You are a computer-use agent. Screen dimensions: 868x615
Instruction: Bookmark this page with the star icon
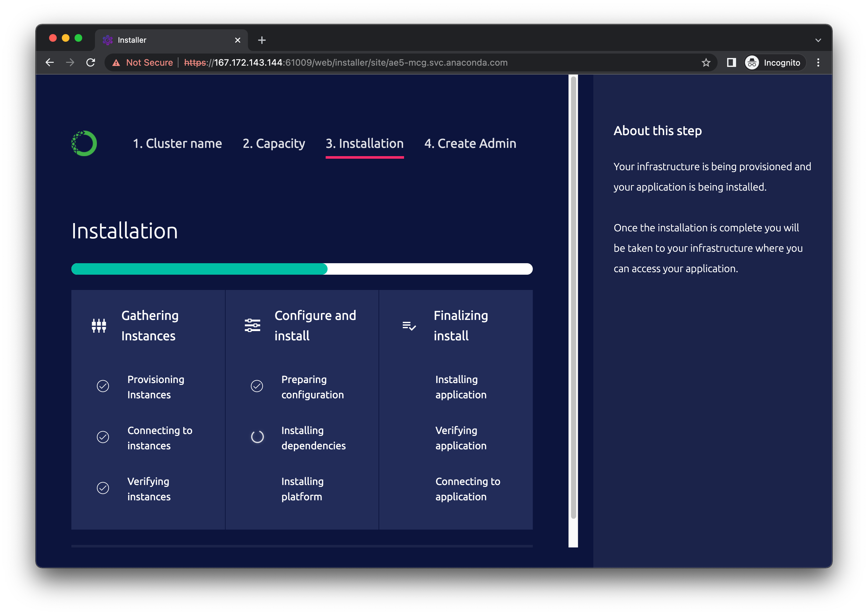(705, 62)
